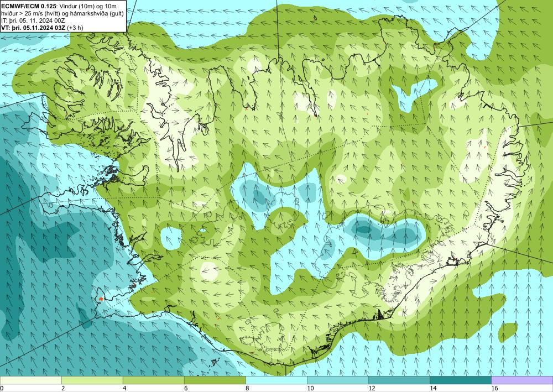Click the '(+3 h)' forecast offset text
Image resolution: width=553 pixels, height=392 pixels.
click(x=75, y=28)
